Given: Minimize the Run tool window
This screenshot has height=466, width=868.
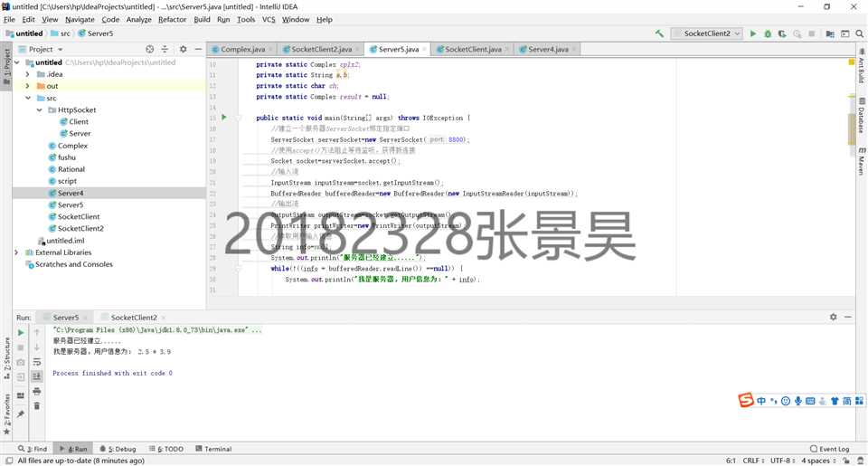Looking at the screenshot, I should point(848,317).
